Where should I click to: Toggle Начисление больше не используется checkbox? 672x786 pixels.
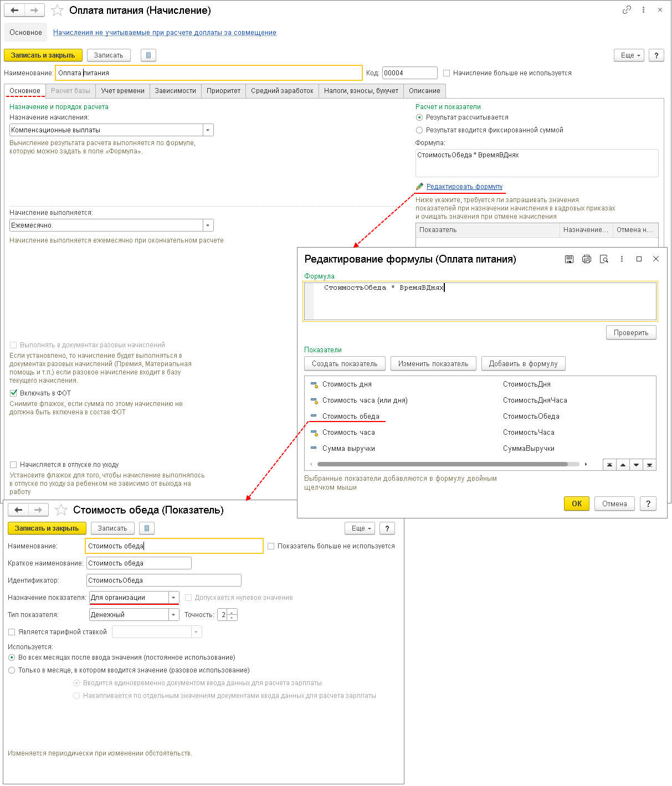(447, 73)
